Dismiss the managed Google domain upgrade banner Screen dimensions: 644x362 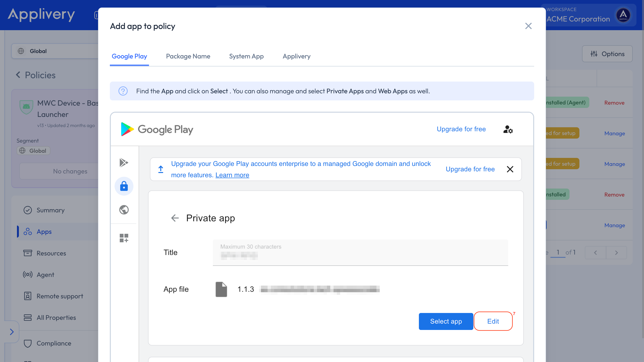tap(510, 169)
